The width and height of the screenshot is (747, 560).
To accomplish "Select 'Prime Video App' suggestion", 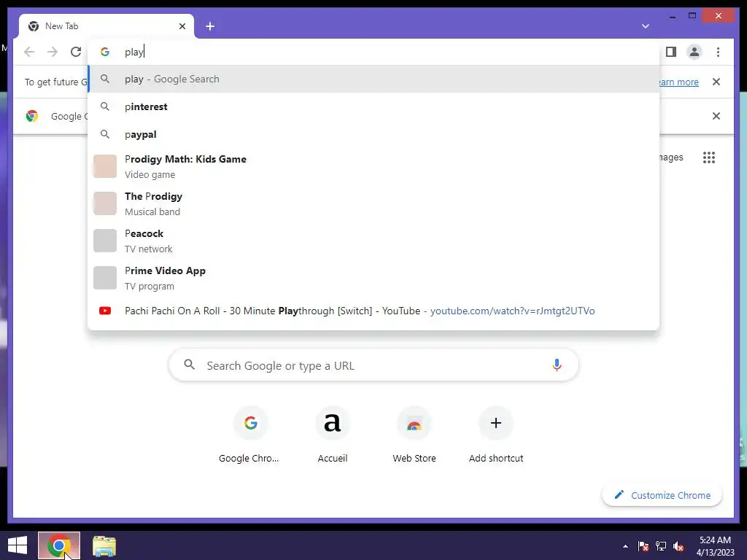I will click(x=373, y=278).
